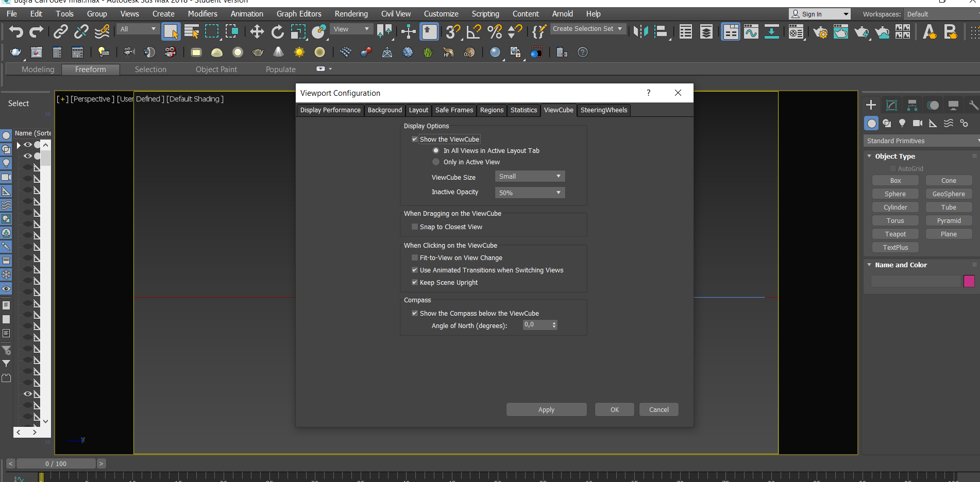Image resolution: width=980 pixels, height=482 pixels.
Task: Activate the Select and Rotate tool
Action: 277,31
